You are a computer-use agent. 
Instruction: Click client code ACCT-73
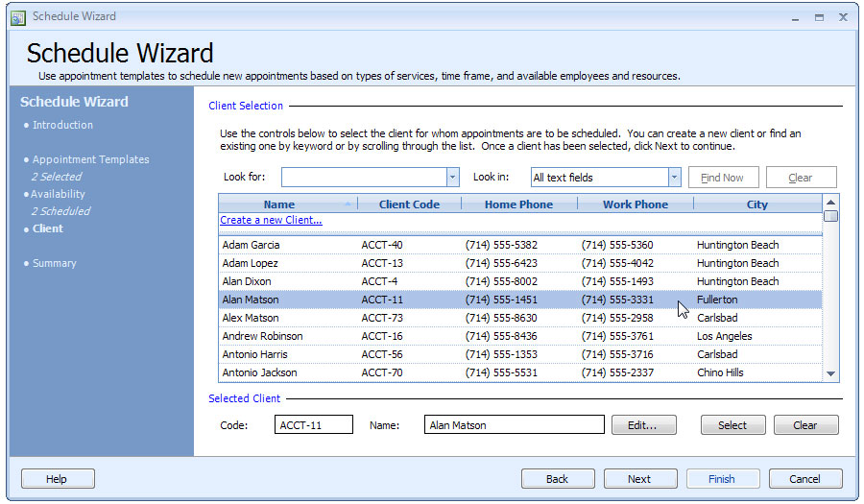tap(382, 317)
